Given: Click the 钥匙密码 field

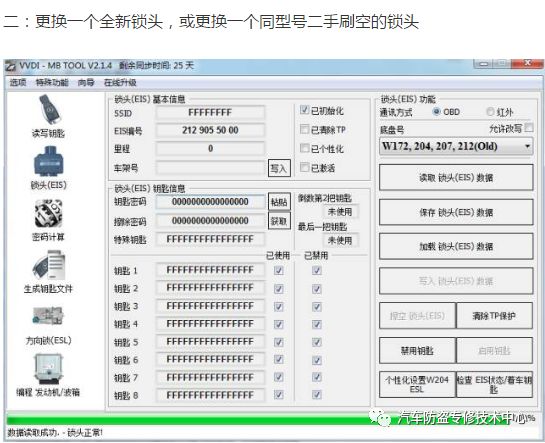Looking at the screenshot, I should tap(210, 202).
